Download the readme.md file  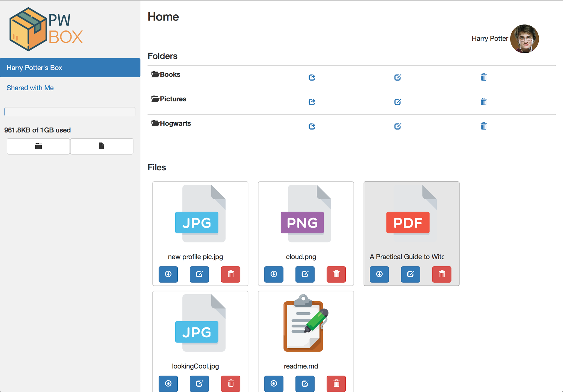tap(274, 383)
